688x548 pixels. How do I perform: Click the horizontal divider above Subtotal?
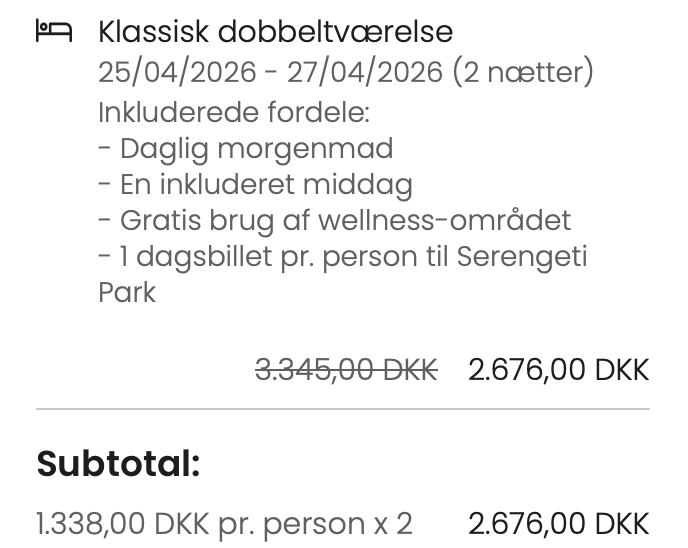[343, 409]
